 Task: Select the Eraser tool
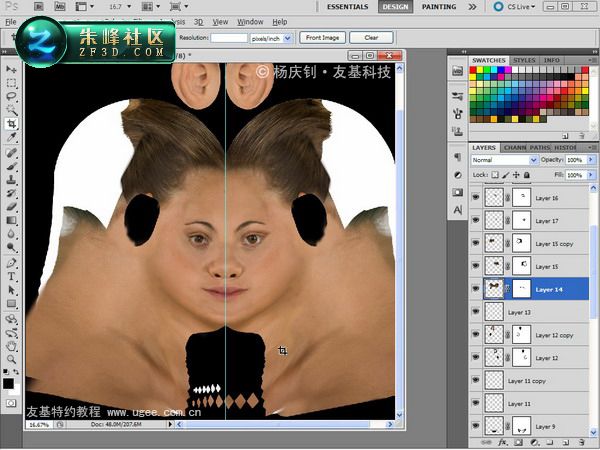pyautogui.click(x=11, y=207)
